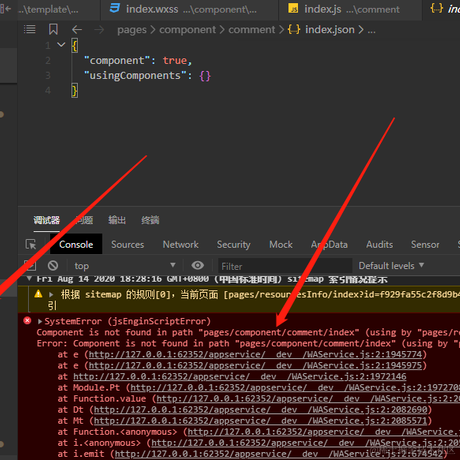Open the Network devtools tab
The image size is (460, 460).
pyautogui.click(x=181, y=244)
